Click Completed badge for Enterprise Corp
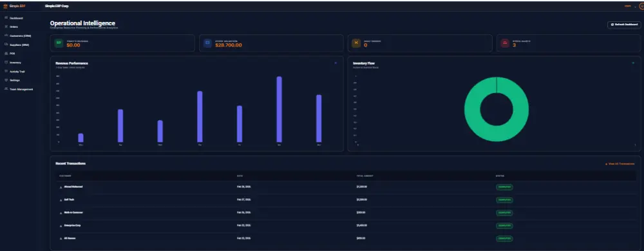The image size is (644, 251). coord(504,225)
